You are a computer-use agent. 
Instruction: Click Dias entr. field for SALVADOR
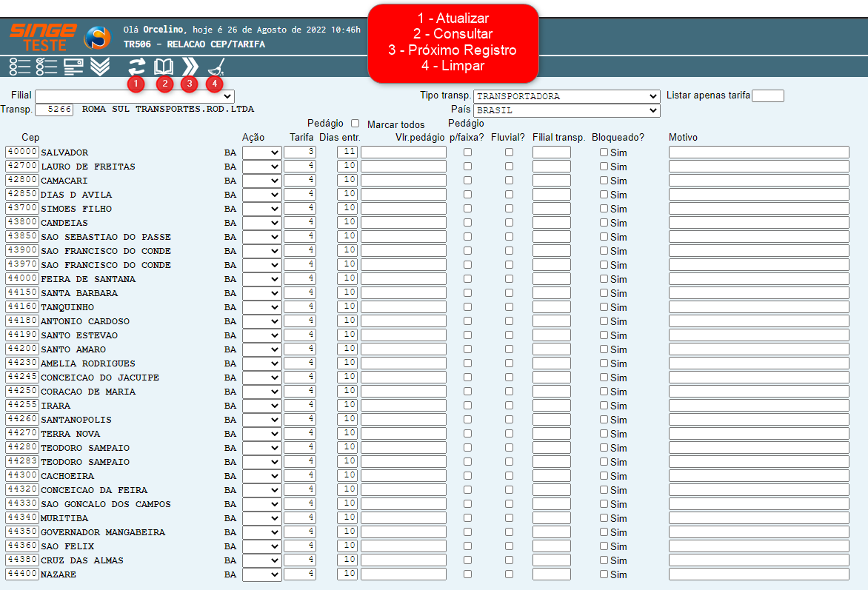tap(347, 152)
